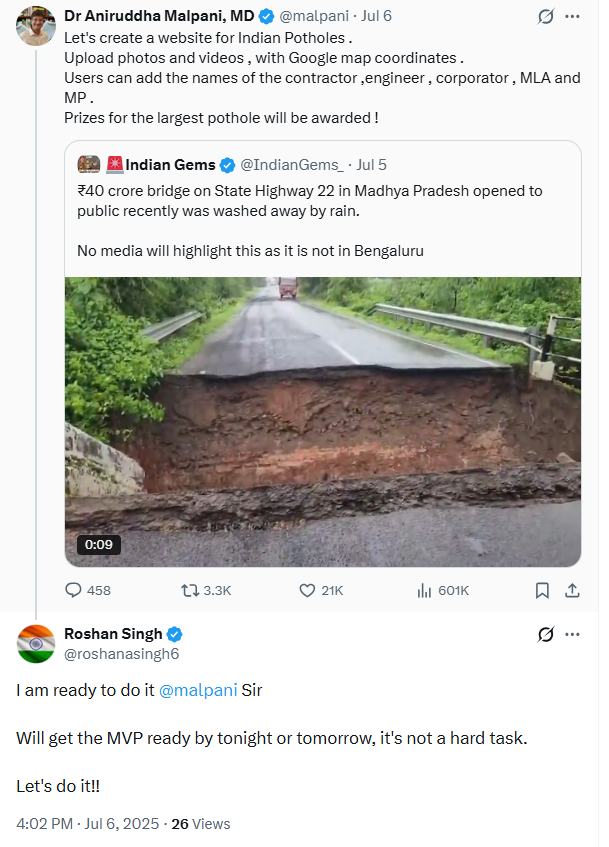View analytics via the views icon
The height and width of the screenshot is (847, 609).
[x=423, y=590]
